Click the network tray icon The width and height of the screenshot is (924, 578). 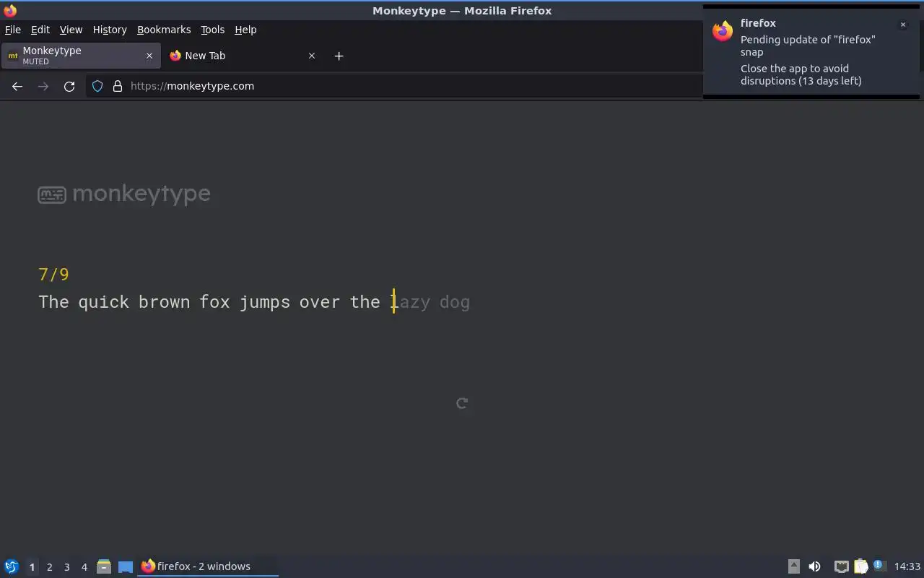tap(841, 566)
